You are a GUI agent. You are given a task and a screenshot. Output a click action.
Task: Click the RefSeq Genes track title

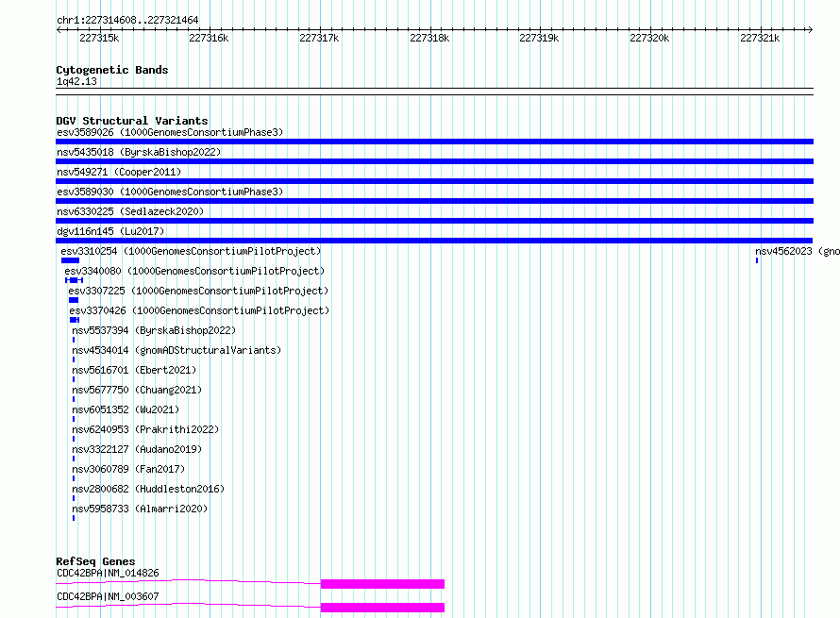click(95, 561)
